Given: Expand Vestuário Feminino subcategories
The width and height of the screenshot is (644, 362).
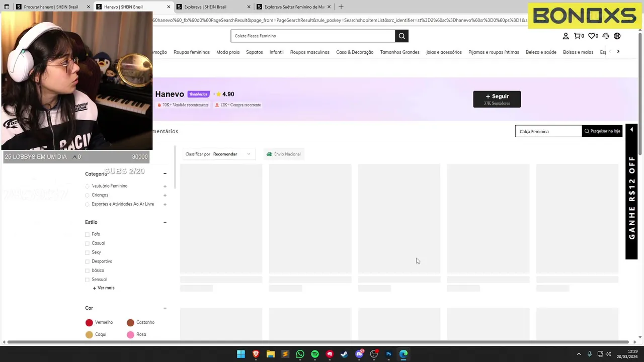Looking at the screenshot, I should [x=165, y=186].
